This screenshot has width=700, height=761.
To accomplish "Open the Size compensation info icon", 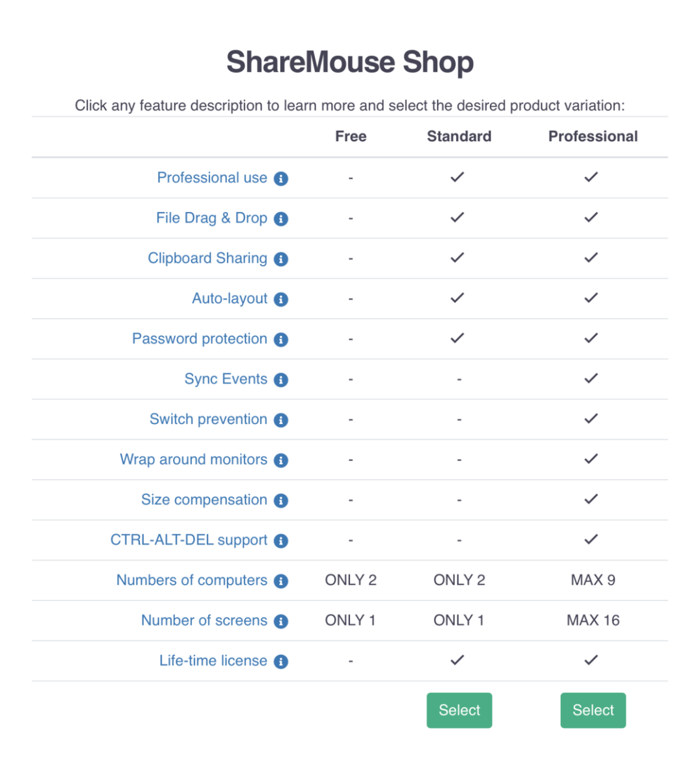I will (x=281, y=500).
